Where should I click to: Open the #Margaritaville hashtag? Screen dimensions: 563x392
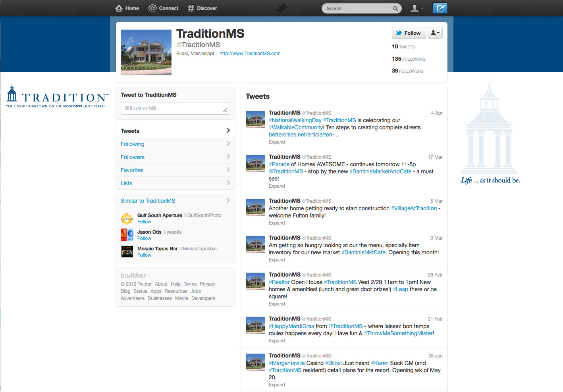pyautogui.click(x=287, y=363)
